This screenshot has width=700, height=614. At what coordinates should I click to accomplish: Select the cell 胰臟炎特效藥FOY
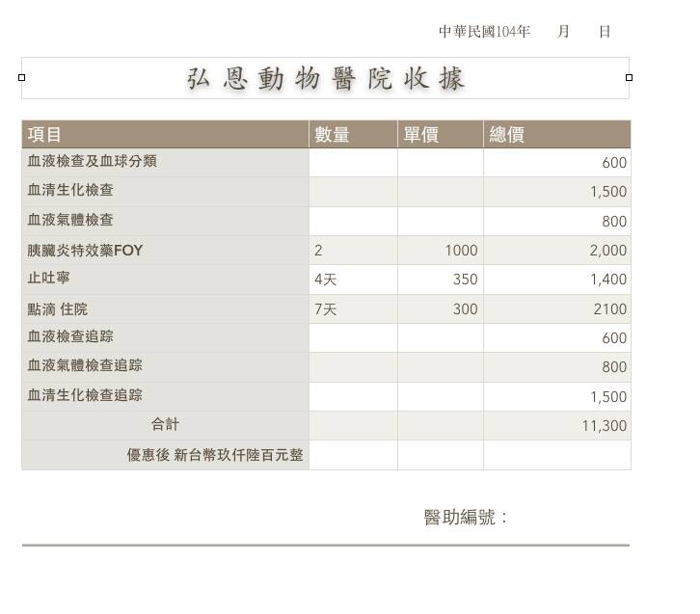165,251
